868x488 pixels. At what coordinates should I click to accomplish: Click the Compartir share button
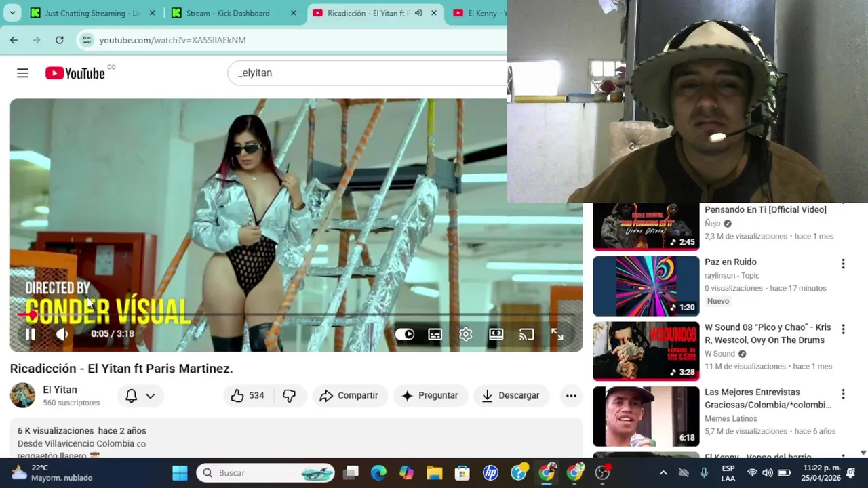click(x=349, y=396)
